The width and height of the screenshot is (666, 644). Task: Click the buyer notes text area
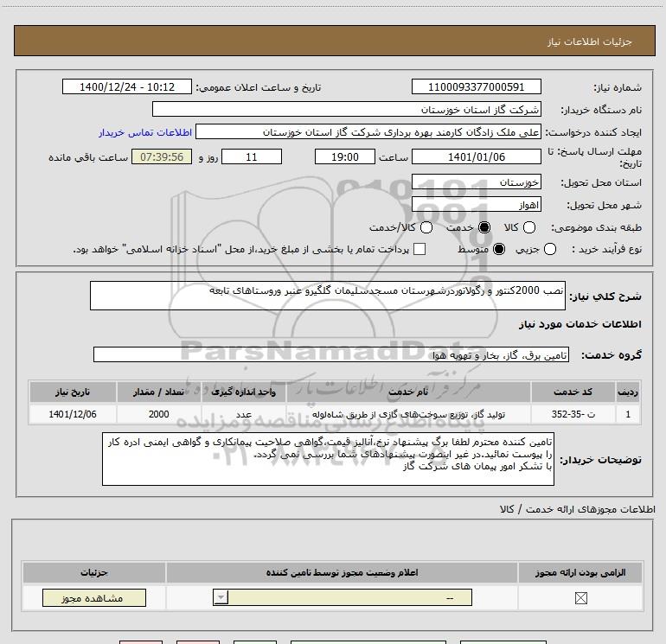coord(328,459)
